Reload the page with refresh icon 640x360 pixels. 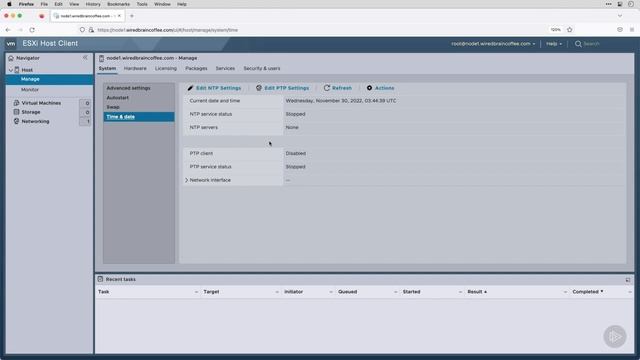[x=32, y=30]
